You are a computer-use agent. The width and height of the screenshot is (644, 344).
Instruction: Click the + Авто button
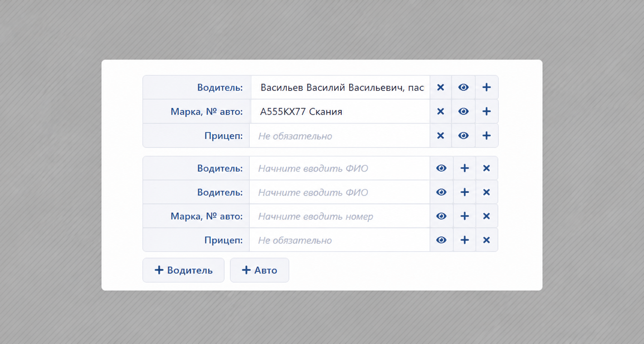[x=260, y=270]
